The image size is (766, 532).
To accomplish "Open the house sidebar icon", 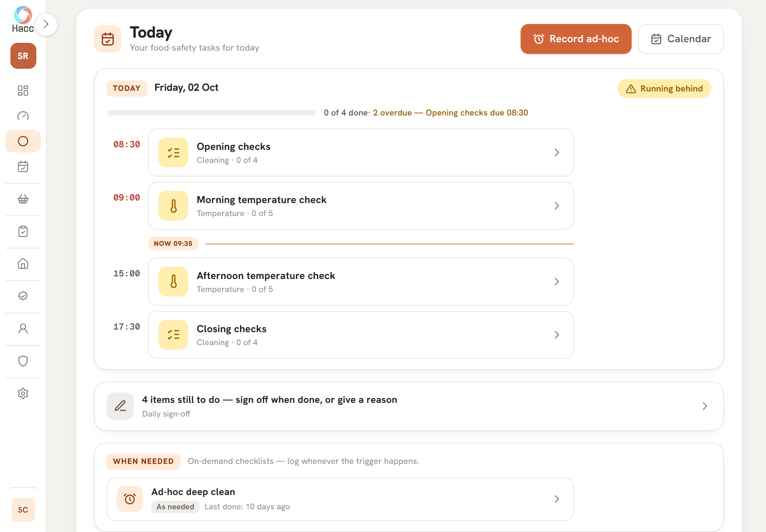I will [x=23, y=264].
